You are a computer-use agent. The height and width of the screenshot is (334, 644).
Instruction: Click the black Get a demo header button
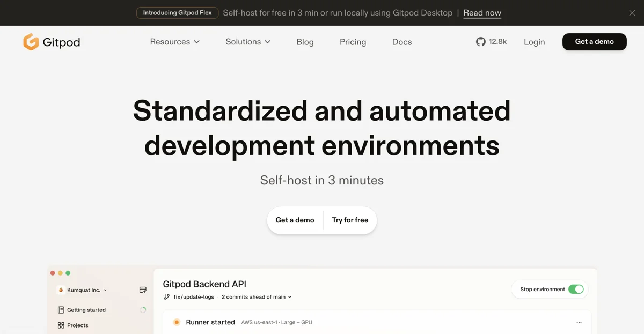coord(594,42)
